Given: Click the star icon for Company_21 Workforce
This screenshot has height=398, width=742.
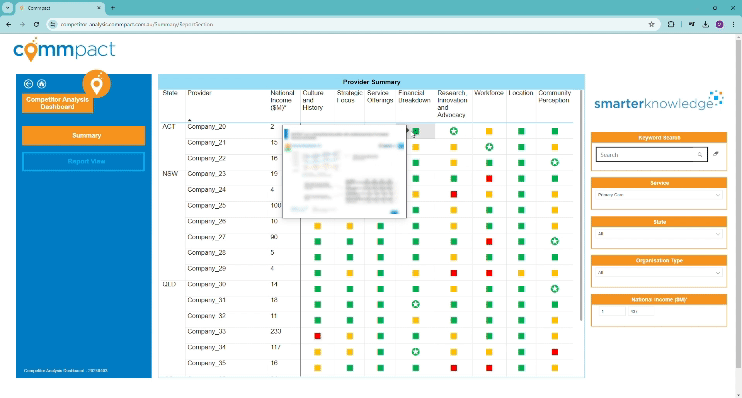Looking at the screenshot, I should pyautogui.click(x=489, y=147).
